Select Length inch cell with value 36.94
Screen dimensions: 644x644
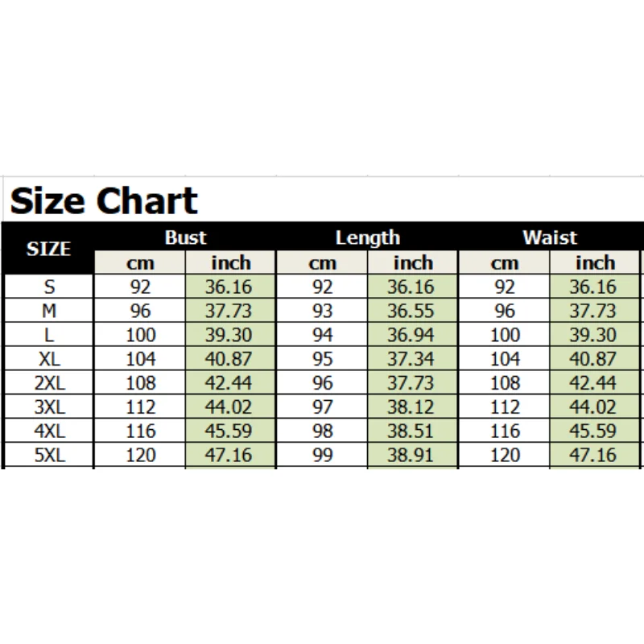pos(413,335)
